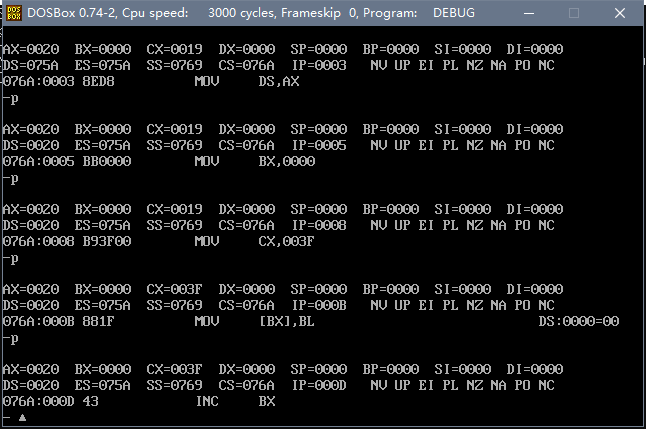Click the operand BX,0000
The width and height of the screenshot is (646, 429).
[x=287, y=161]
